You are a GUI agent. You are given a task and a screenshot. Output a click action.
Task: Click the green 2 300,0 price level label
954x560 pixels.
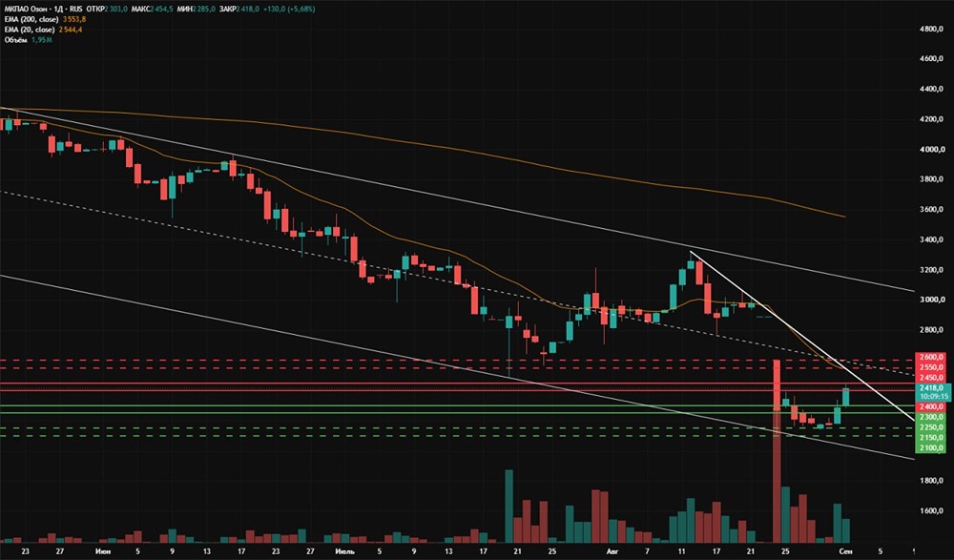pyautogui.click(x=931, y=417)
